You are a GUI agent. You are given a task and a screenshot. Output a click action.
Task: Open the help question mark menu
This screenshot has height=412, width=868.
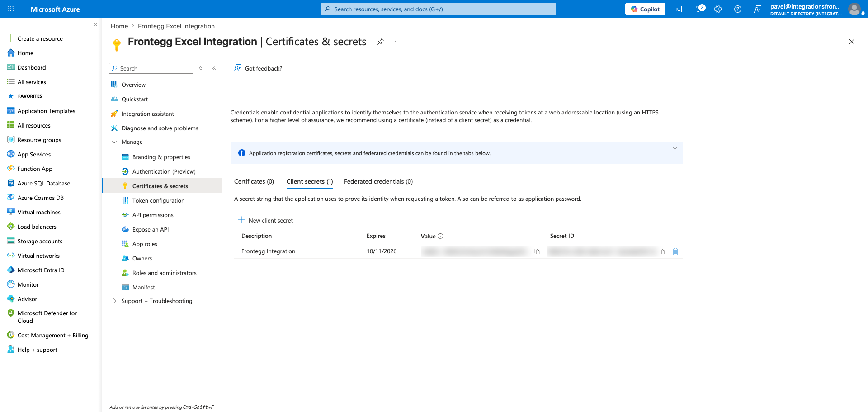[x=738, y=9]
